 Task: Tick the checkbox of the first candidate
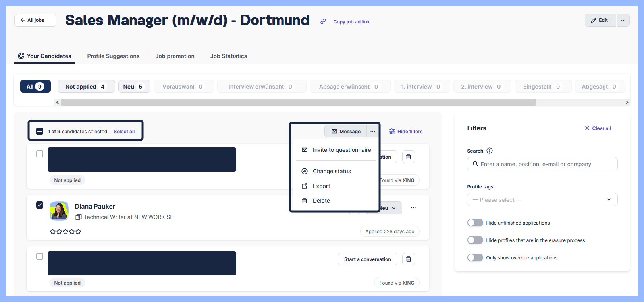coord(40,154)
